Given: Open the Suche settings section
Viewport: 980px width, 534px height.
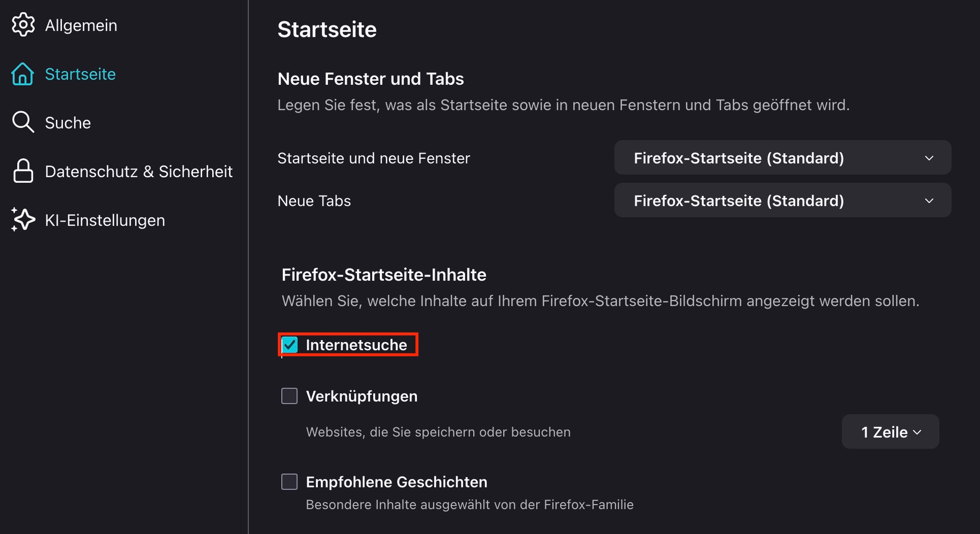Looking at the screenshot, I should coord(68,123).
